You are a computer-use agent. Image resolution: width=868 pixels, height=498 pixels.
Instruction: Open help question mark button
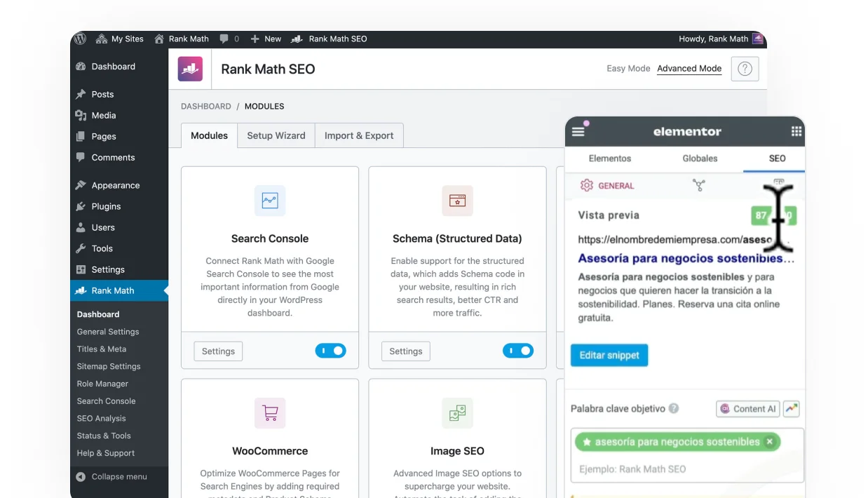click(x=745, y=69)
